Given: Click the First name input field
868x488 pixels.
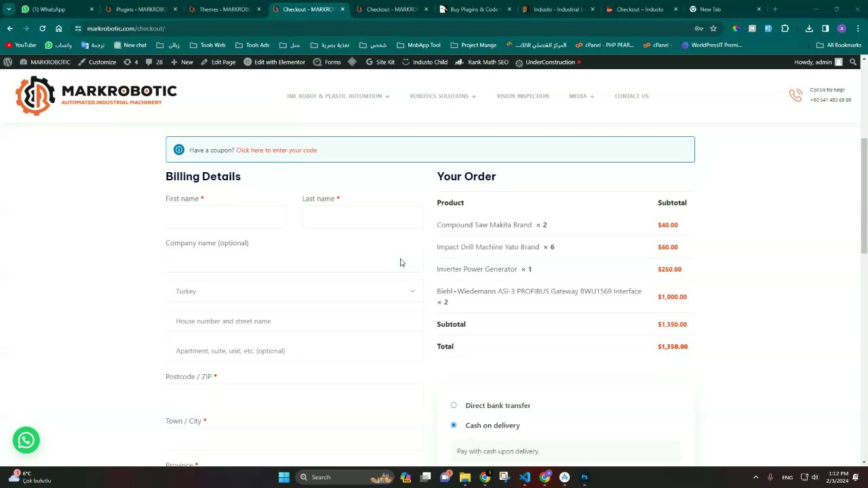Looking at the screenshot, I should pyautogui.click(x=226, y=217).
